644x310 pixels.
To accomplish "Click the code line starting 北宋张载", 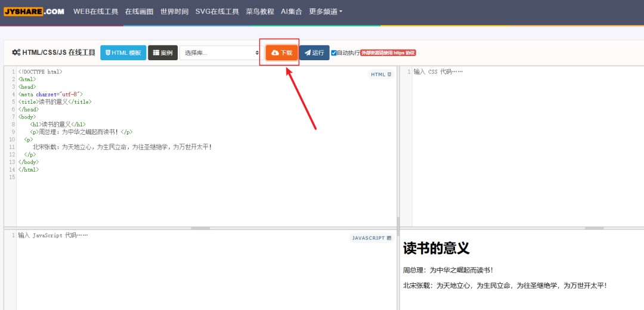I will click(x=122, y=147).
